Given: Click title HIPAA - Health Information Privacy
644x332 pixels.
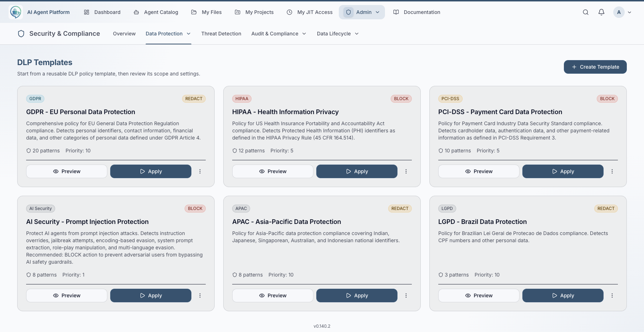Looking at the screenshot, I should [285, 112].
